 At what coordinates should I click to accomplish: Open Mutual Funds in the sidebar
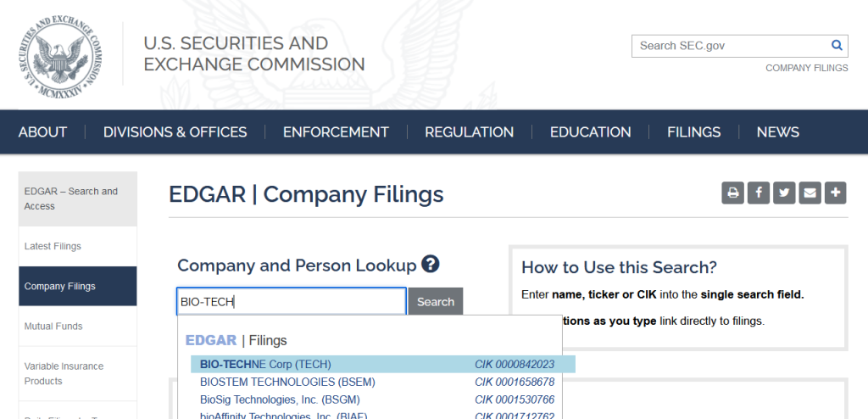(78, 326)
